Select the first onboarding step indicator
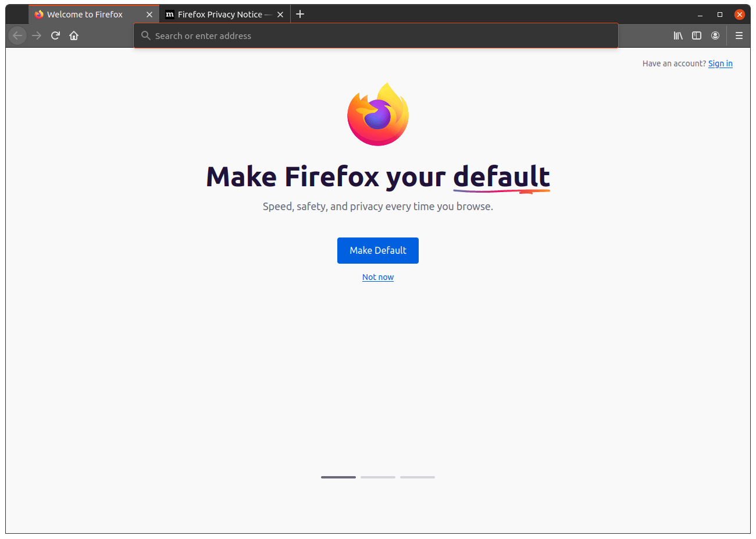The height and width of the screenshot is (539, 756). coord(338,477)
